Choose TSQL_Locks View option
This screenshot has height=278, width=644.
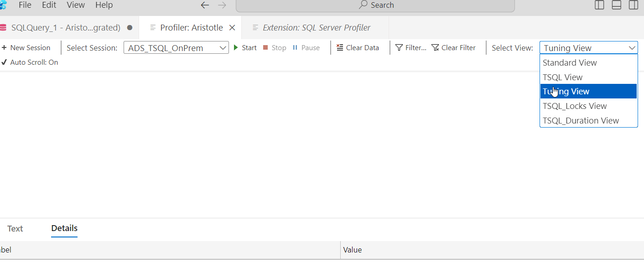point(588,106)
